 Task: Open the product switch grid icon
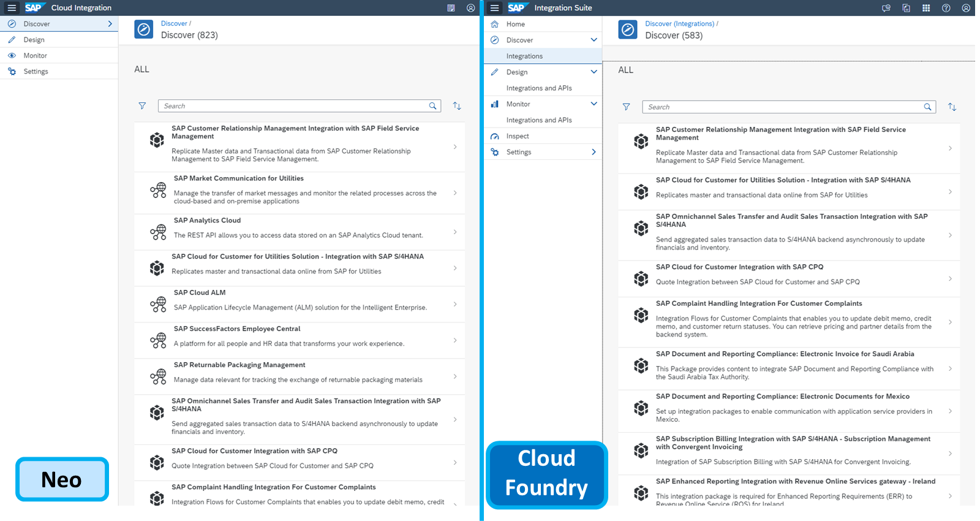point(926,8)
